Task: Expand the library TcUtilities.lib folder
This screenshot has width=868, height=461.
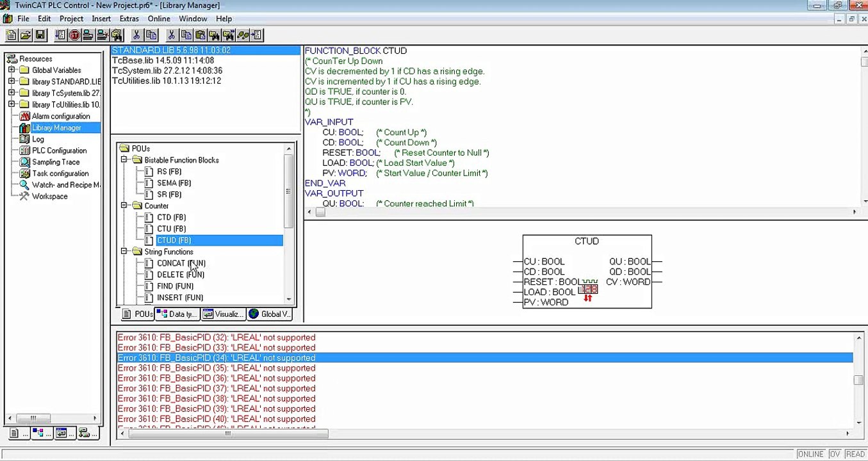Action: 12,104
